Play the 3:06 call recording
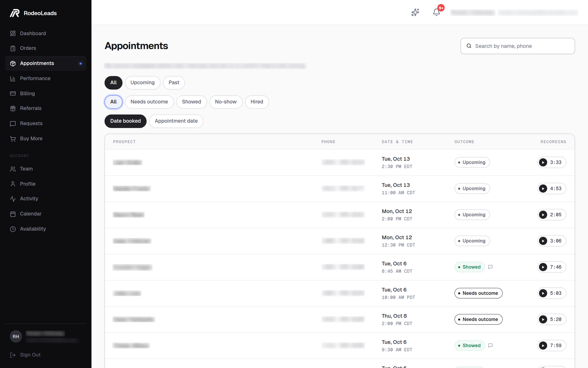This screenshot has height=368, width=588. tap(552, 241)
